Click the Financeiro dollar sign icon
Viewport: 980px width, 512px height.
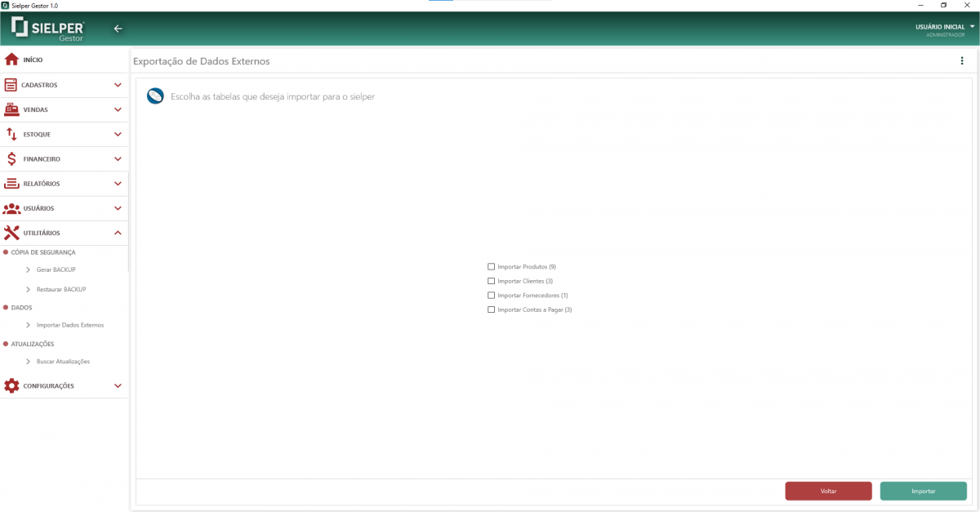click(11, 159)
